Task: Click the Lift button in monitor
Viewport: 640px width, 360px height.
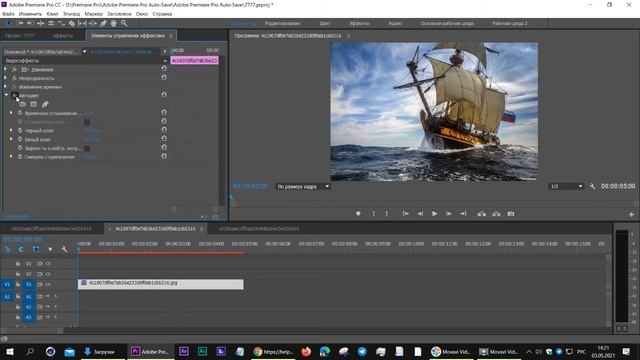Action: (x=482, y=214)
